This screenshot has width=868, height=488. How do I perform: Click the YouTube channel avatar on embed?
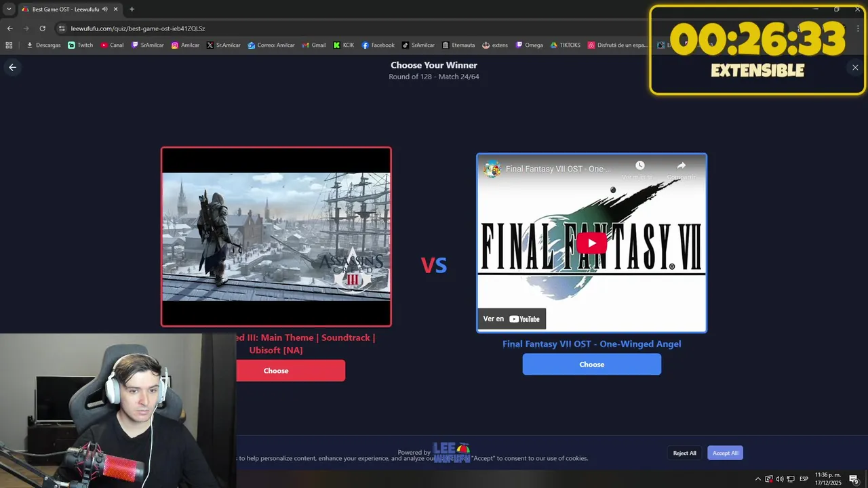tap(492, 169)
